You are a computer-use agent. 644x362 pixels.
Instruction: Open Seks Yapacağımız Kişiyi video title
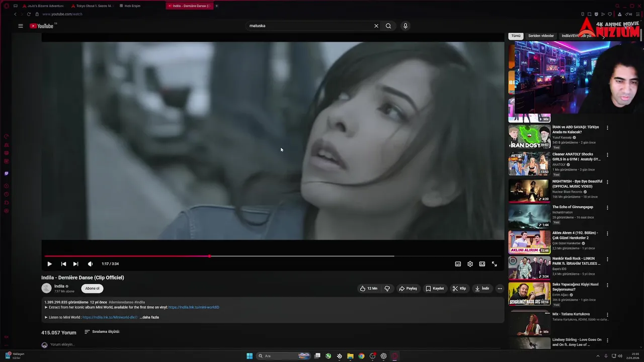click(576, 287)
